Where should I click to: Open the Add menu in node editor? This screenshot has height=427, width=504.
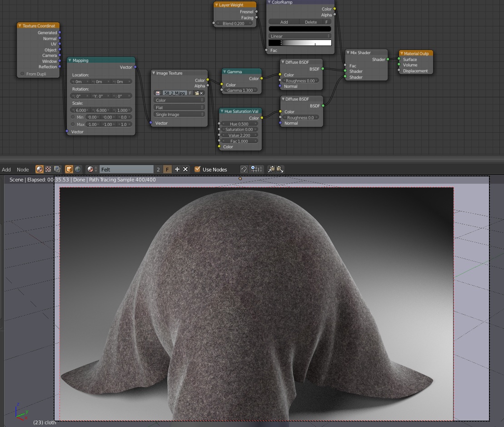6,170
